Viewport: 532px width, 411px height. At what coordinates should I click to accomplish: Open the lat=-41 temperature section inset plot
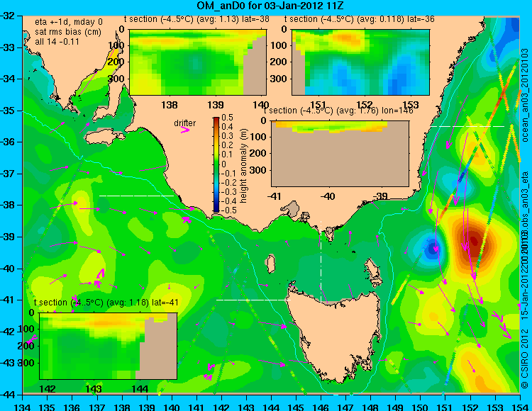coord(109,346)
